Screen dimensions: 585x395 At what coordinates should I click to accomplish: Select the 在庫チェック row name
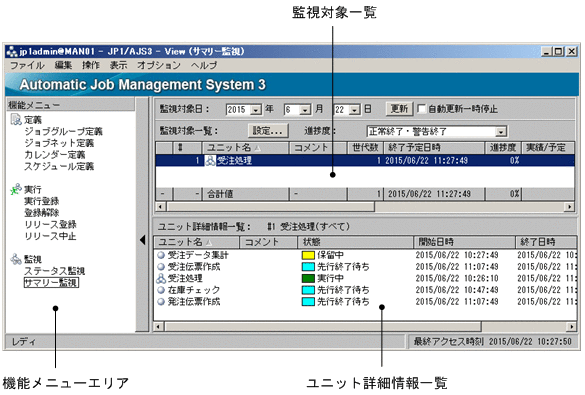194,290
